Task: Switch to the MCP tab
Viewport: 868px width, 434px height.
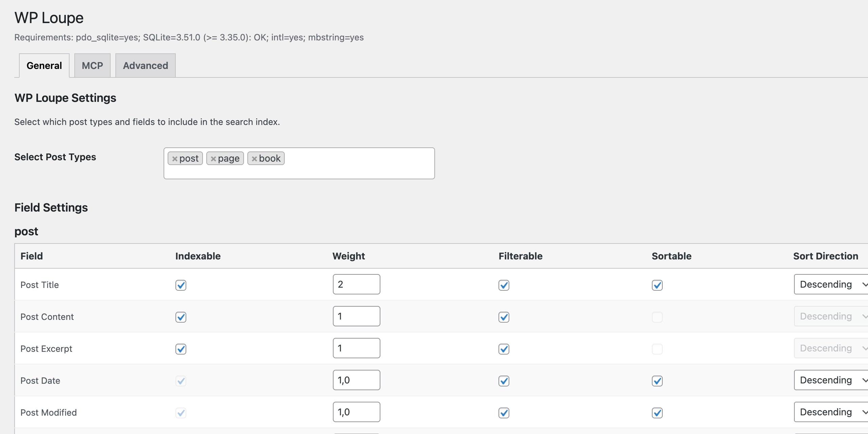Action: pyautogui.click(x=92, y=66)
